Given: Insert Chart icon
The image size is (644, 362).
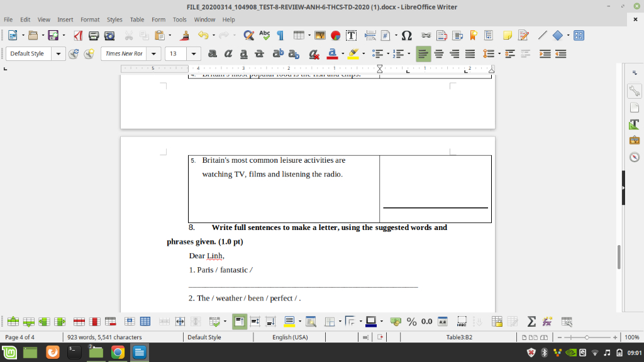Looking at the screenshot, I should [x=335, y=36].
